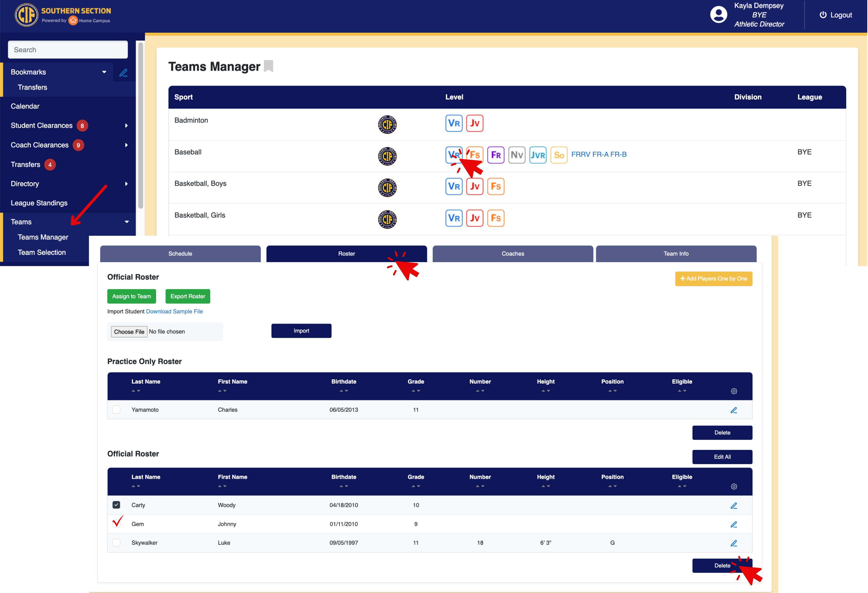Open the Team Info tab
Image resolution: width=868 pixels, height=593 pixels.
(676, 254)
